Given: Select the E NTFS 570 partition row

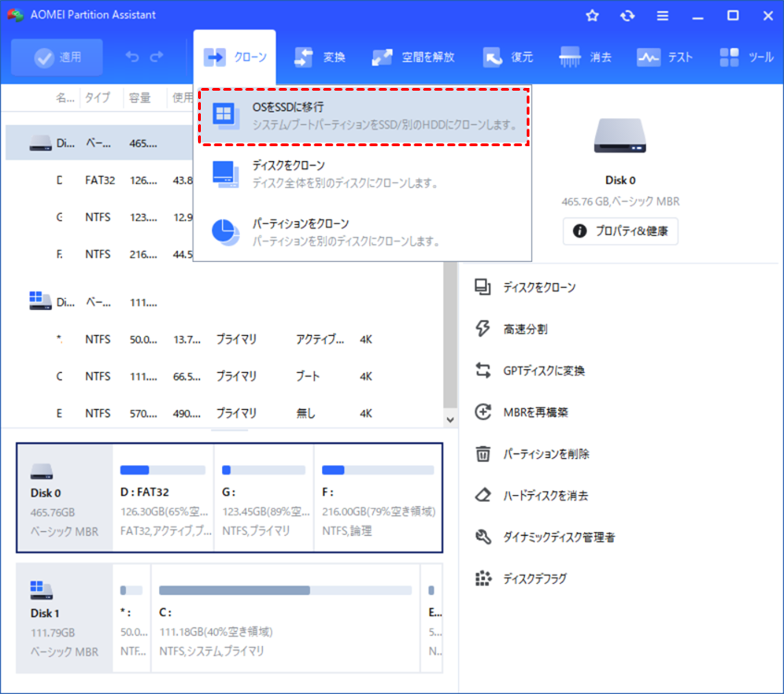Looking at the screenshot, I should [224, 413].
